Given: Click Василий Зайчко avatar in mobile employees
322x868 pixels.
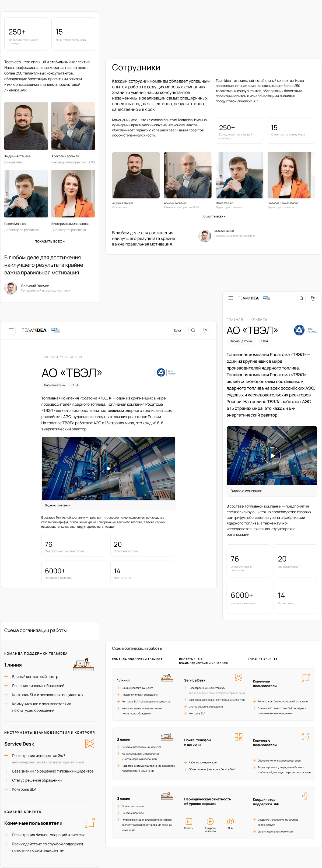Looking at the screenshot, I should [11, 288].
